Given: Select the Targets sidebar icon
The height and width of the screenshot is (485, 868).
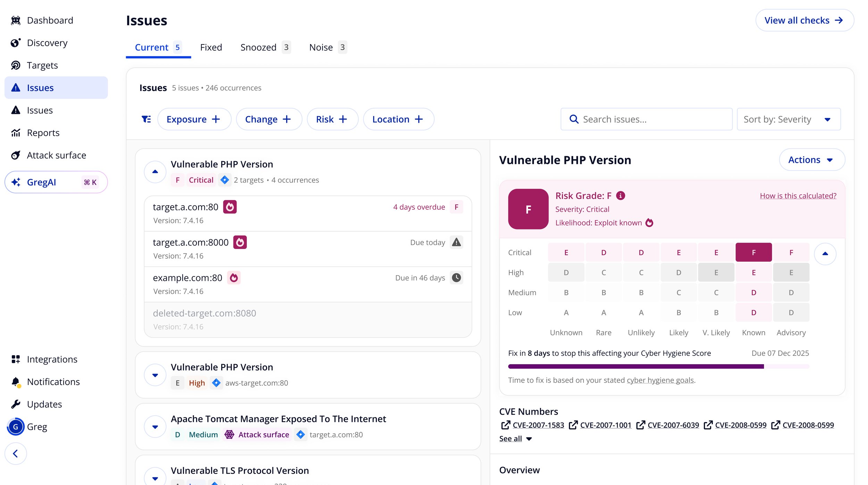Looking at the screenshot, I should (16, 65).
